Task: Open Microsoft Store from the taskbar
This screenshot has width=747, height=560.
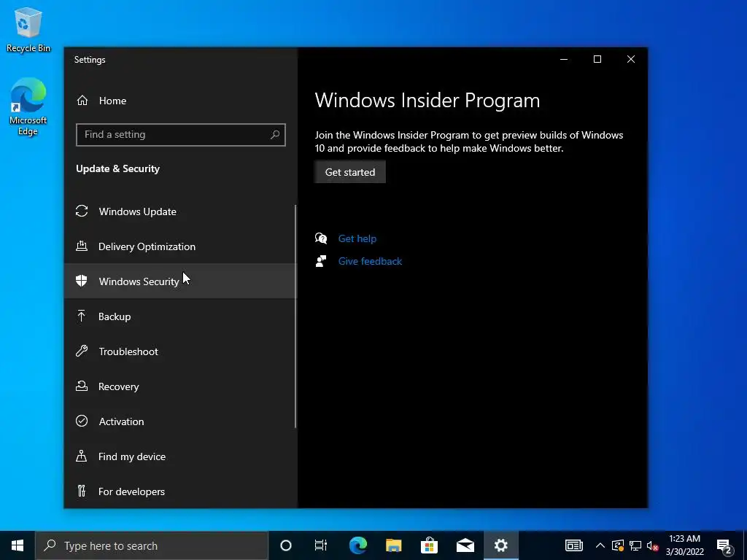Action: tap(429, 545)
